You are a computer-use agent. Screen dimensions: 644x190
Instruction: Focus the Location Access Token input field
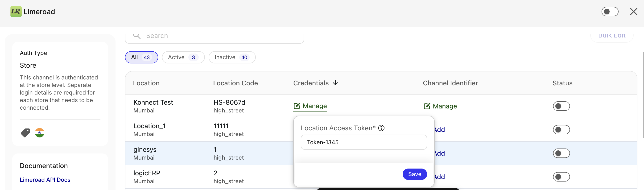pyautogui.click(x=364, y=142)
